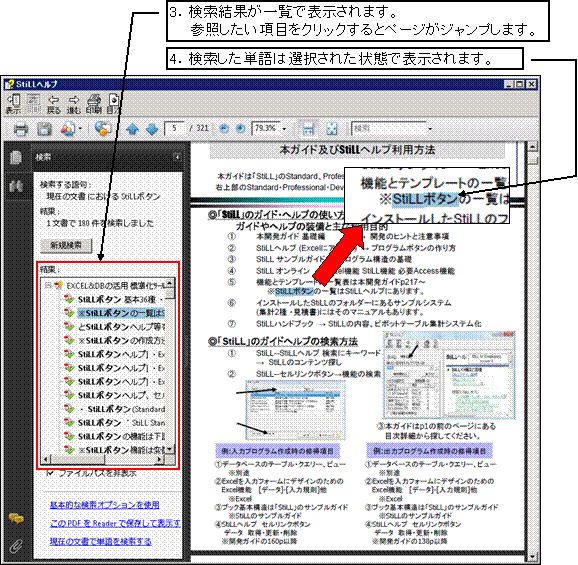Maximize the StiLLヘルプ window

520,84
